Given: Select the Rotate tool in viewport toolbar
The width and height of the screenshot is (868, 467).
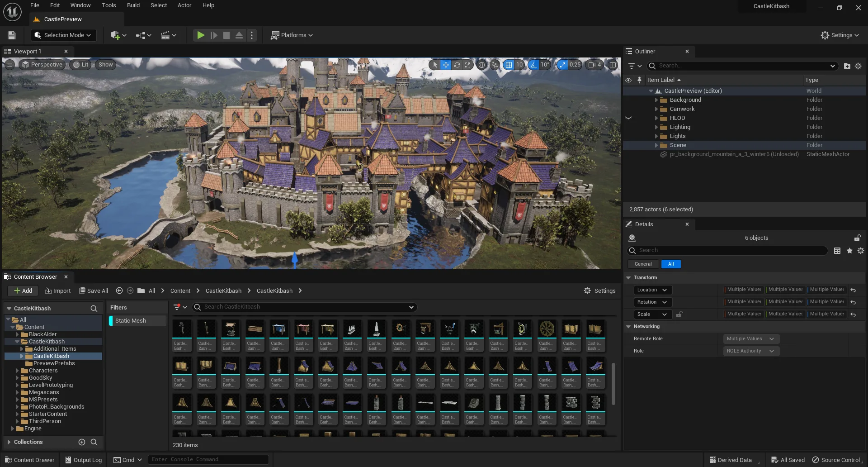Looking at the screenshot, I should [457, 65].
